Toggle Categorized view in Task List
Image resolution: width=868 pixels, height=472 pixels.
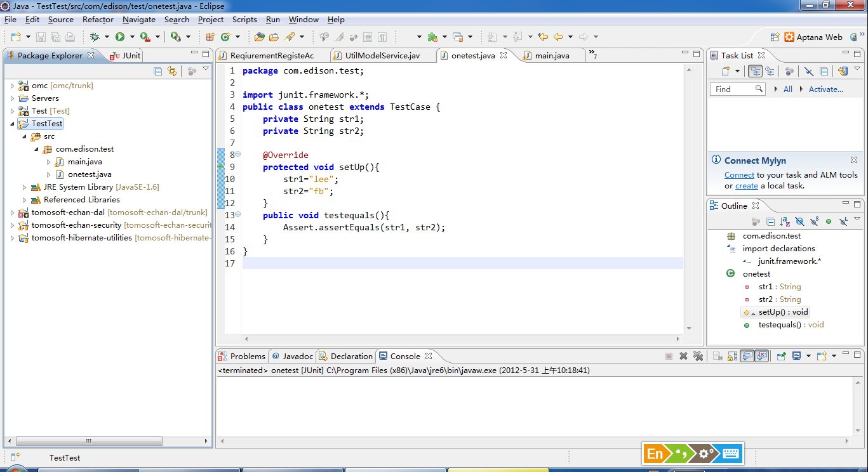point(754,72)
